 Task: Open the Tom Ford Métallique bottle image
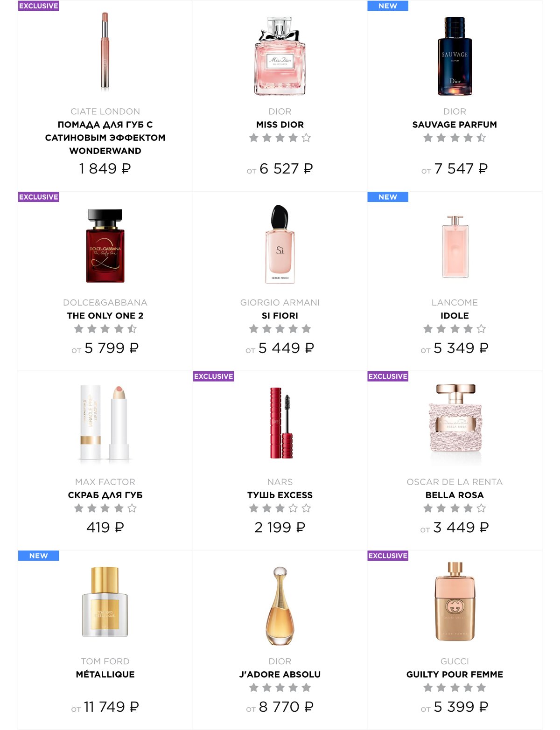(105, 602)
